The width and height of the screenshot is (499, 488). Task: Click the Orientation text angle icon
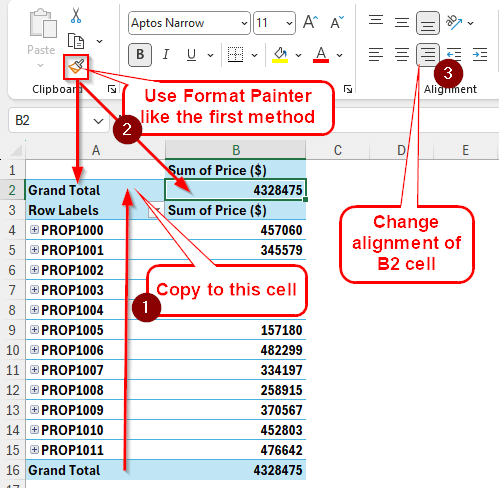coord(454,23)
